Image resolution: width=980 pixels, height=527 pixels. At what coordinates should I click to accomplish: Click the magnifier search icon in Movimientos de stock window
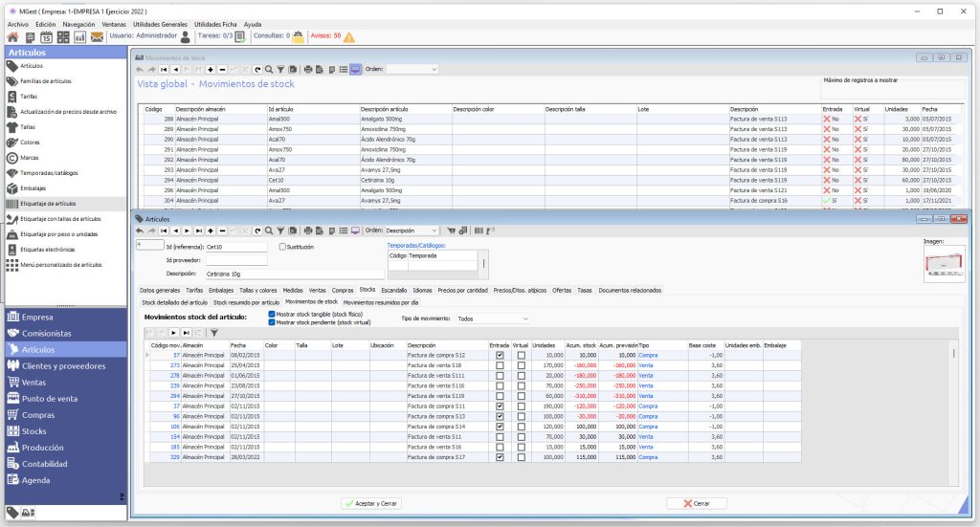269,69
